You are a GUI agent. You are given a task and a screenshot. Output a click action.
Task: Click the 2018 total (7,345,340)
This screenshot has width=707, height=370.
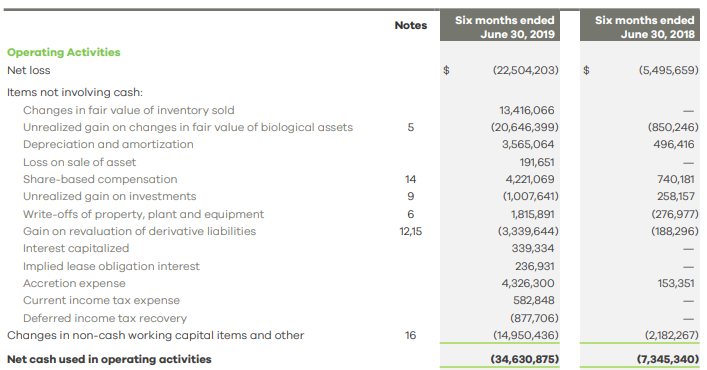(x=668, y=359)
